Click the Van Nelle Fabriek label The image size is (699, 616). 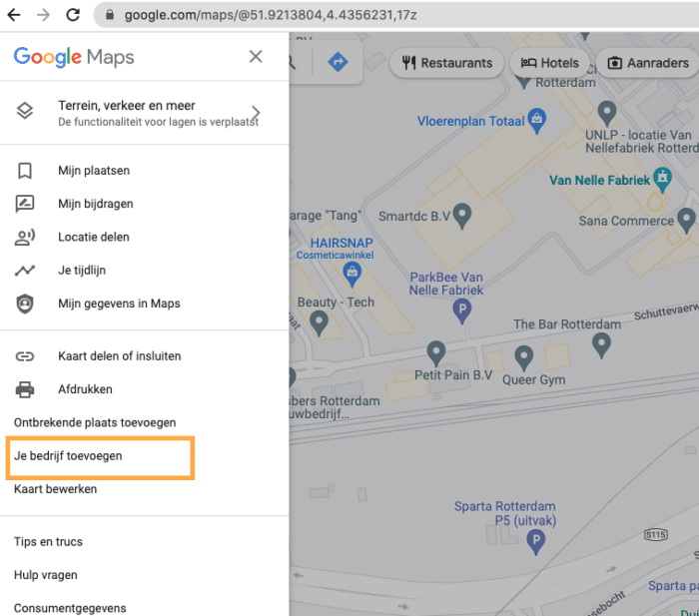tap(599, 181)
